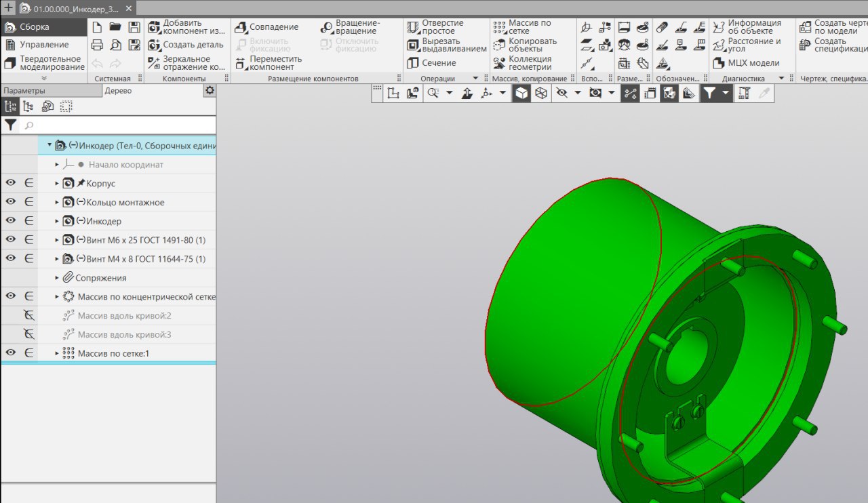The image size is (868, 503).
Task: Switch to wireframe cube display mode
Action: pos(541,94)
